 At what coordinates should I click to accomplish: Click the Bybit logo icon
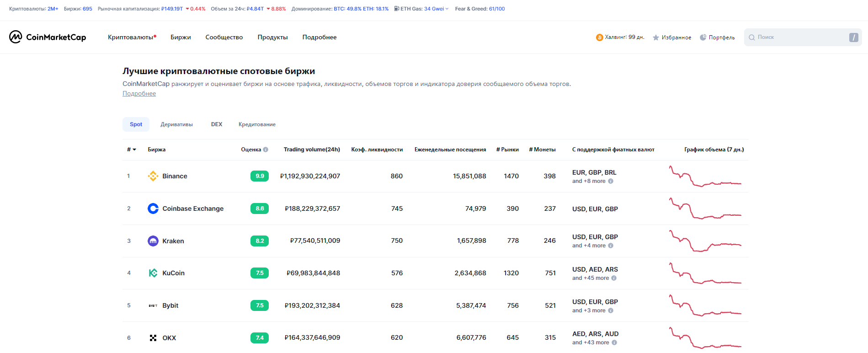pyautogui.click(x=153, y=305)
